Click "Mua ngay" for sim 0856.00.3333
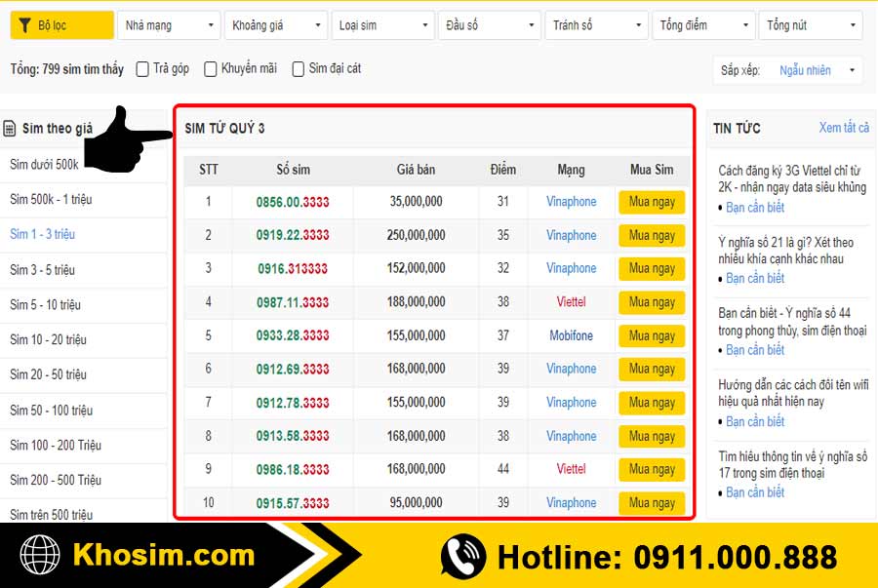 pyautogui.click(x=651, y=202)
